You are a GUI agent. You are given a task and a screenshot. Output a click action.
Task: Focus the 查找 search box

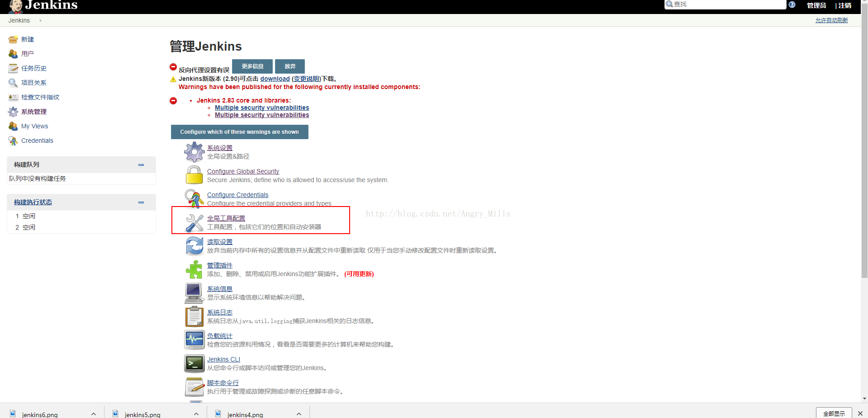point(726,5)
